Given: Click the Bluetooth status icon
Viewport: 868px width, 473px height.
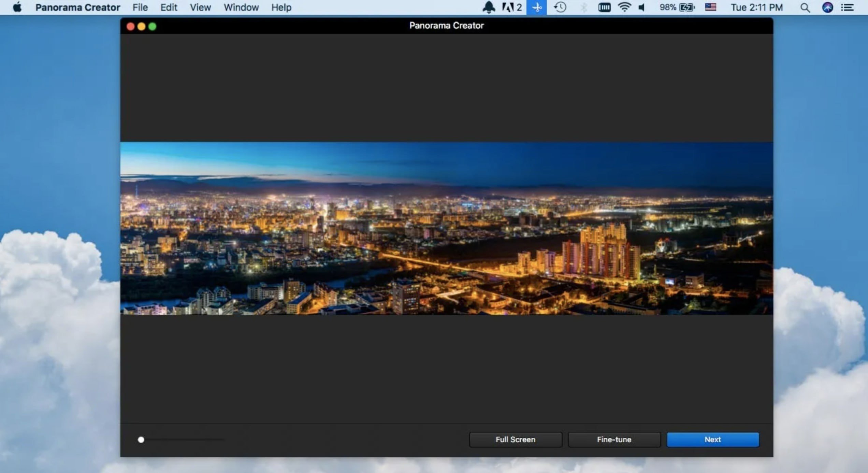Looking at the screenshot, I should pos(584,7).
